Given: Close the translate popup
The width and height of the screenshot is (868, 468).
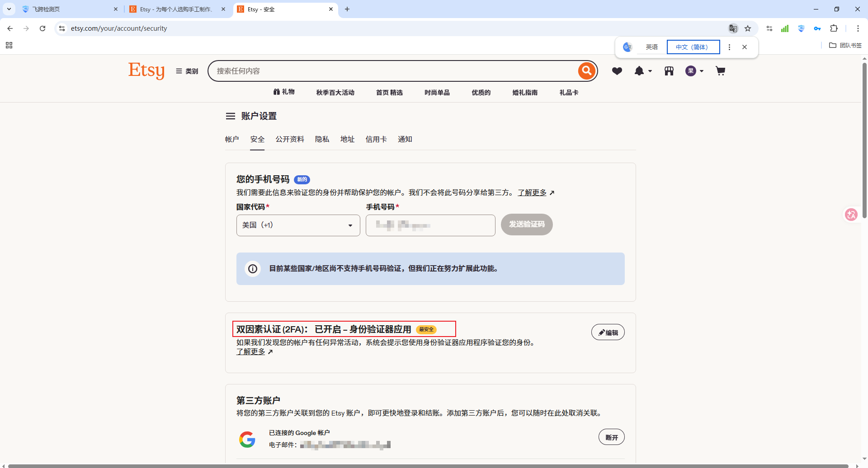Looking at the screenshot, I should [745, 47].
